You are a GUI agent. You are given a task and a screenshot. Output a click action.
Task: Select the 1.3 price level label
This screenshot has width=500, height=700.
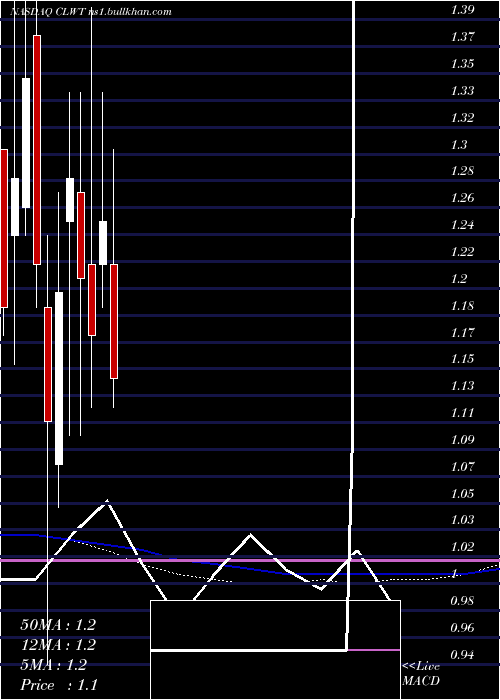tap(459, 145)
